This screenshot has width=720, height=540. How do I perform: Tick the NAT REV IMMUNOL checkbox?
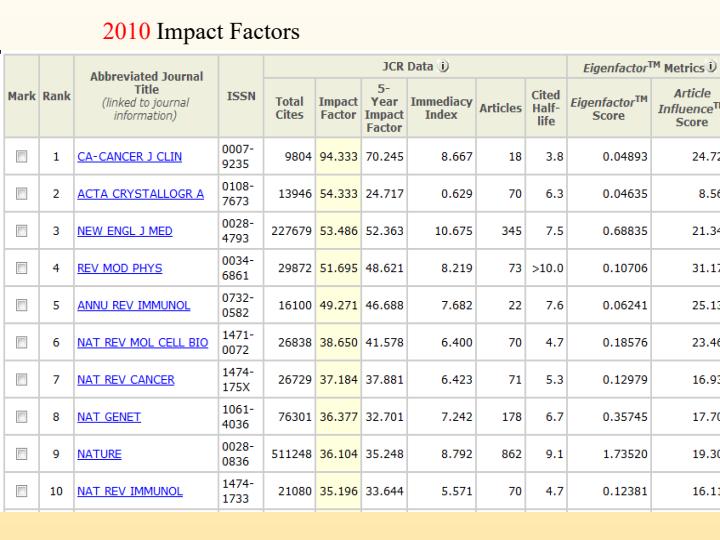pos(22,491)
